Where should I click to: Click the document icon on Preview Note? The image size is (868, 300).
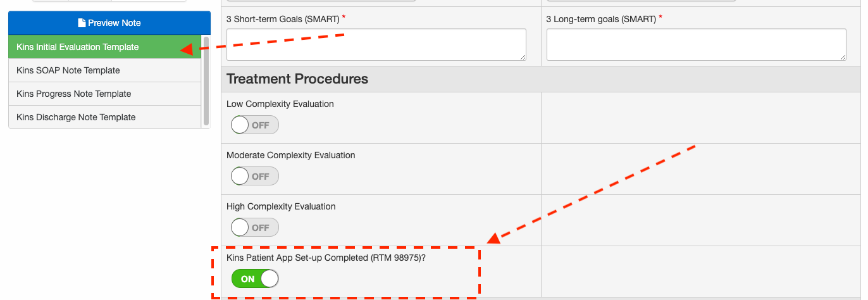click(82, 23)
